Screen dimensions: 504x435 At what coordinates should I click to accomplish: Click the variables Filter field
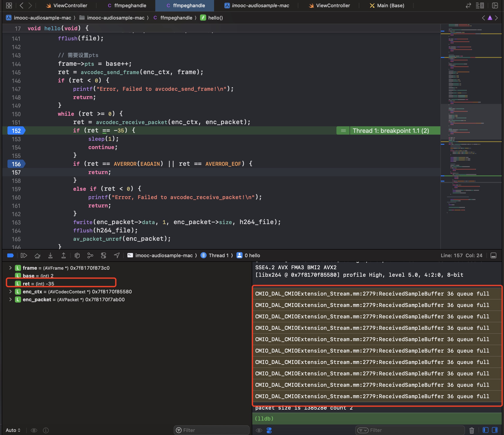(x=212, y=430)
